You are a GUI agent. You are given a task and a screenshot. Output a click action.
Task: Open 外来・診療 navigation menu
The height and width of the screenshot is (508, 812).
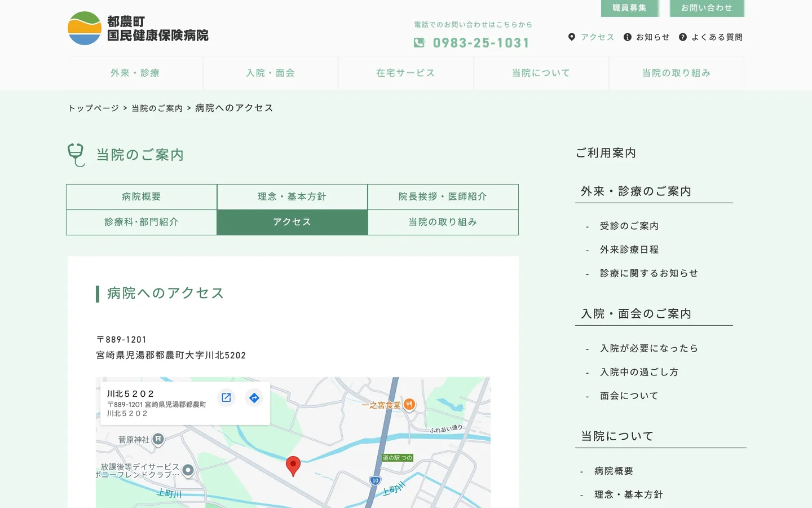coord(135,73)
